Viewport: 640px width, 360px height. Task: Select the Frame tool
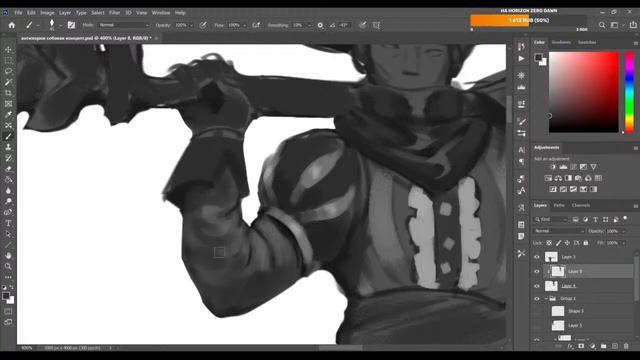[8, 104]
